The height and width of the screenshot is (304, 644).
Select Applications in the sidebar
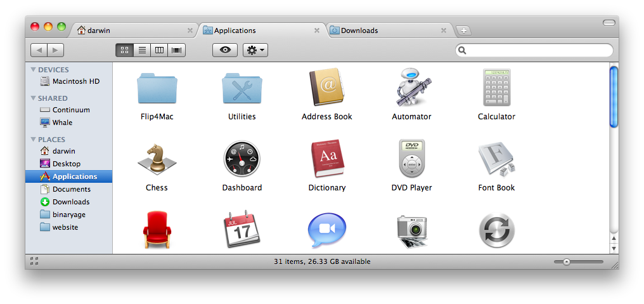click(68, 176)
